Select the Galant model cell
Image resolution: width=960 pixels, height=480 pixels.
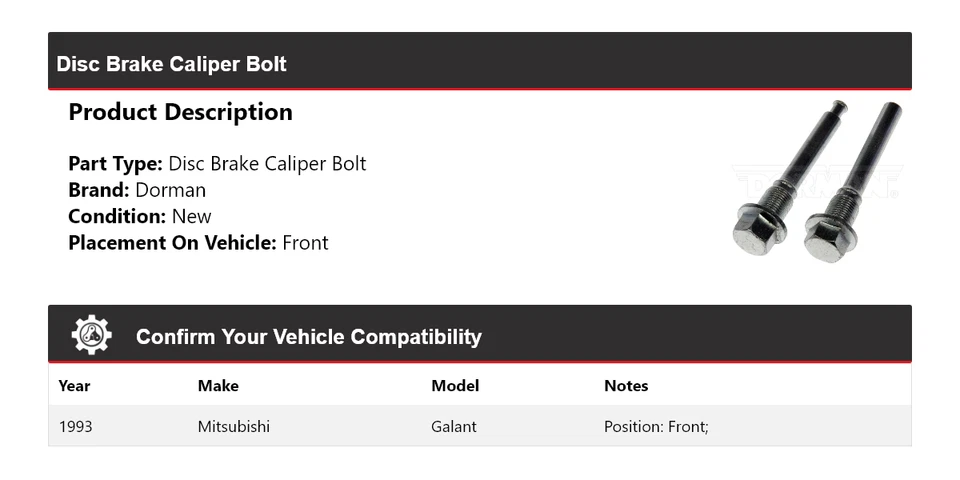tap(454, 426)
